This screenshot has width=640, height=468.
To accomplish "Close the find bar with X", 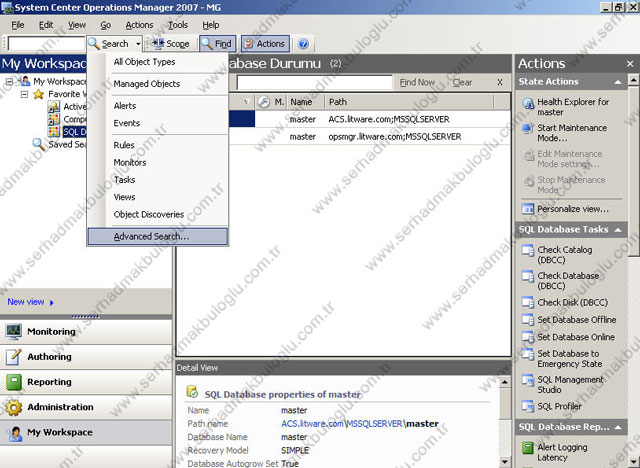I will pos(500,82).
